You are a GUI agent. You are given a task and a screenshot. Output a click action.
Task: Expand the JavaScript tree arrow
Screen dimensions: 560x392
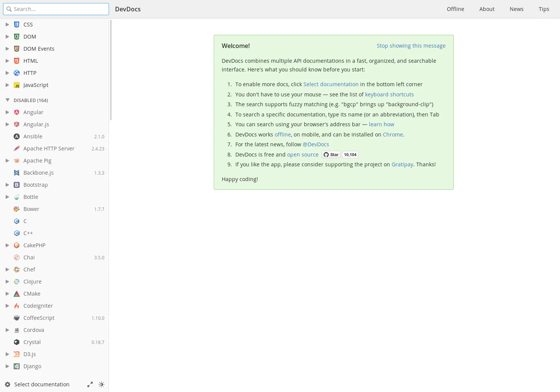(x=7, y=85)
